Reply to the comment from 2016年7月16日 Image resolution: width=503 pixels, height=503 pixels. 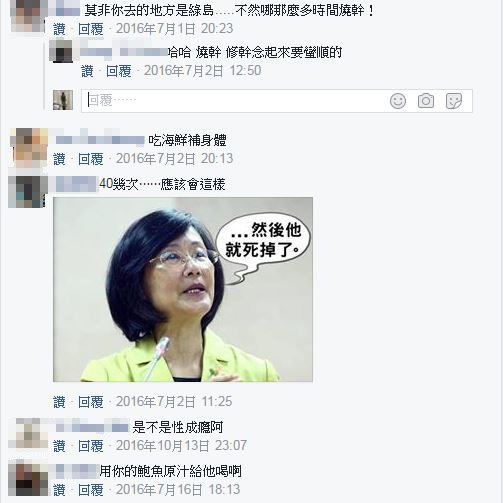91,490
